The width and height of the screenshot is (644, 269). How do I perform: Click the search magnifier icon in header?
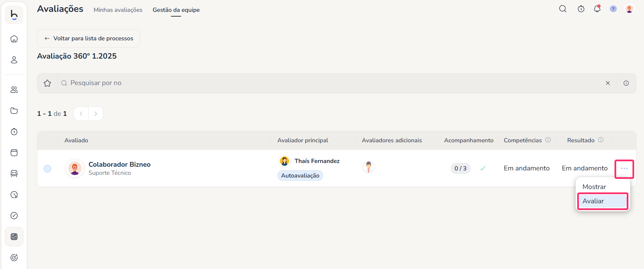[563, 9]
